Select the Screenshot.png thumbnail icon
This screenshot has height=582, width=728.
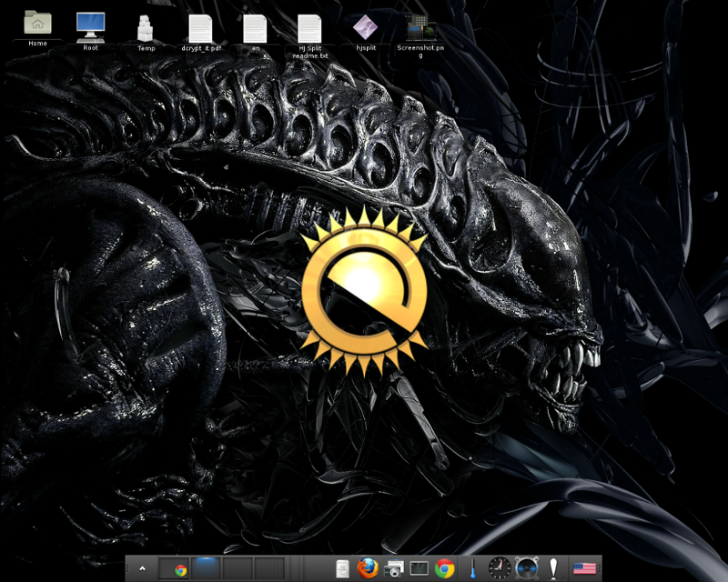pos(420,28)
